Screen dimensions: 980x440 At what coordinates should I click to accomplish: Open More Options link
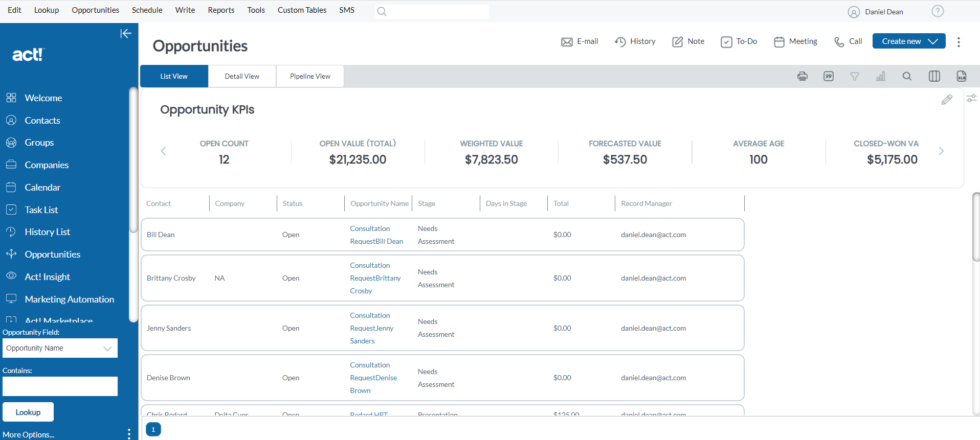click(x=28, y=435)
